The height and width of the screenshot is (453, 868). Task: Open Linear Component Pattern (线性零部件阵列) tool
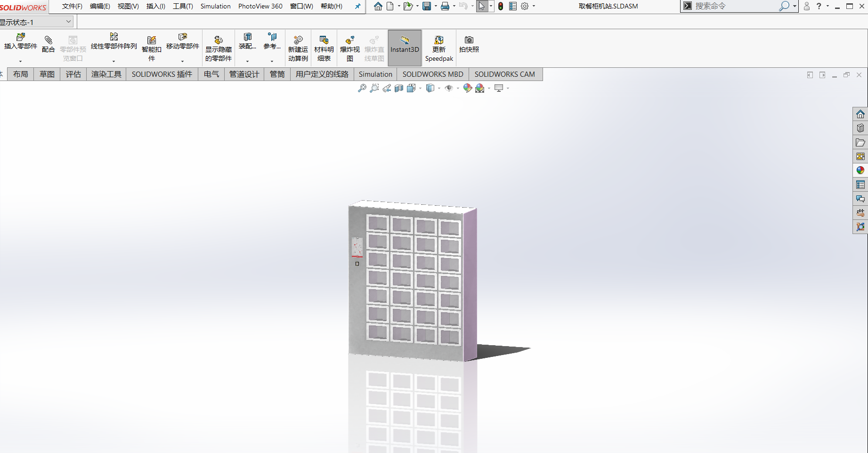(x=114, y=37)
